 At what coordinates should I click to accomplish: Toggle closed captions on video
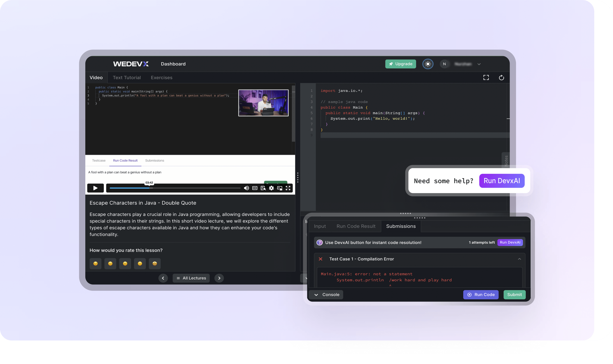(x=255, y=188)
